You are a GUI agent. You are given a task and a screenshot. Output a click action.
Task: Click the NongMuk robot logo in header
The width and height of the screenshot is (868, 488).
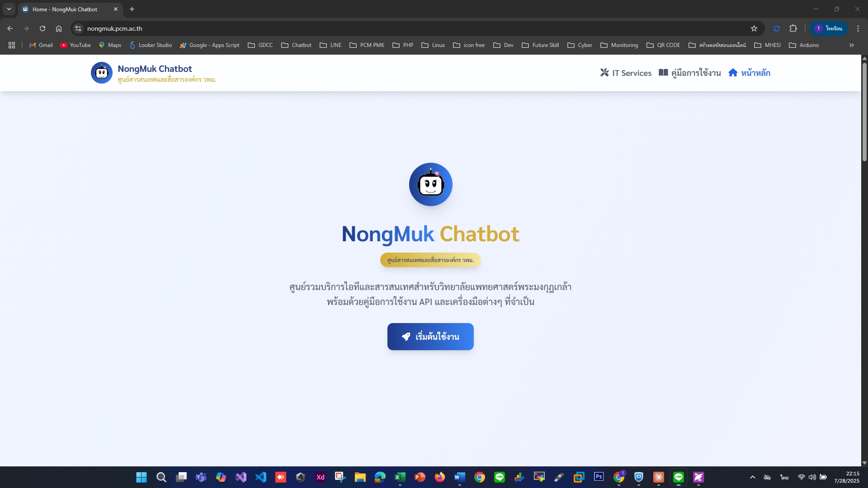(x=101, y=73)
